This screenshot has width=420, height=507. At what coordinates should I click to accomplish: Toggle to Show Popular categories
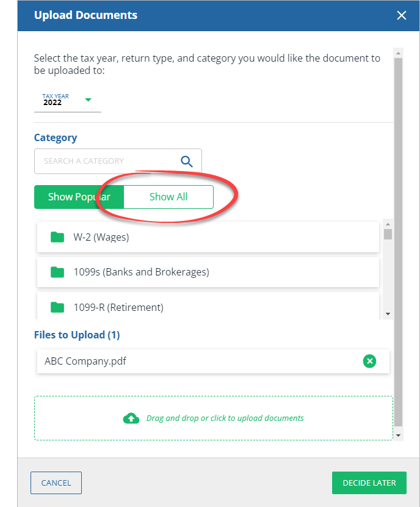pyautogui.click(x=79, y=197)
